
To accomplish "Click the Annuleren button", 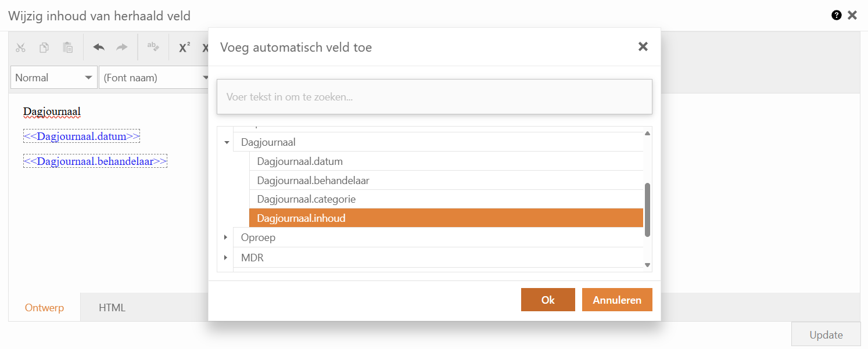I will coord(617,300).
